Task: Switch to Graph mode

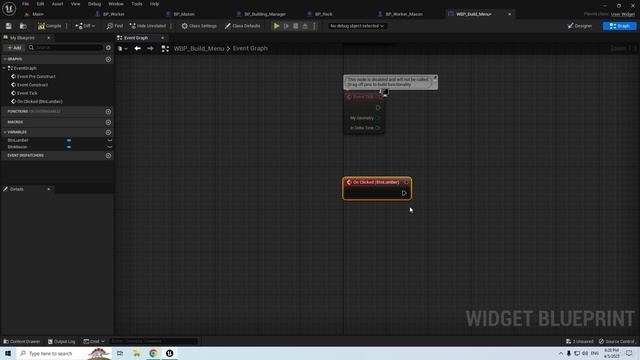Action: pos(619,26)
